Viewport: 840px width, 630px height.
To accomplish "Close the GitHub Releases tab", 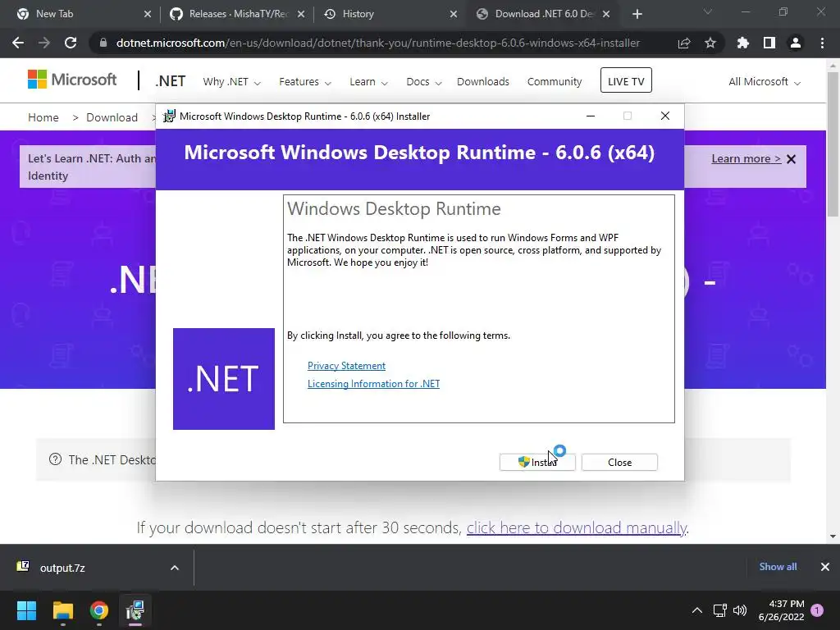I will coord(301,14).
